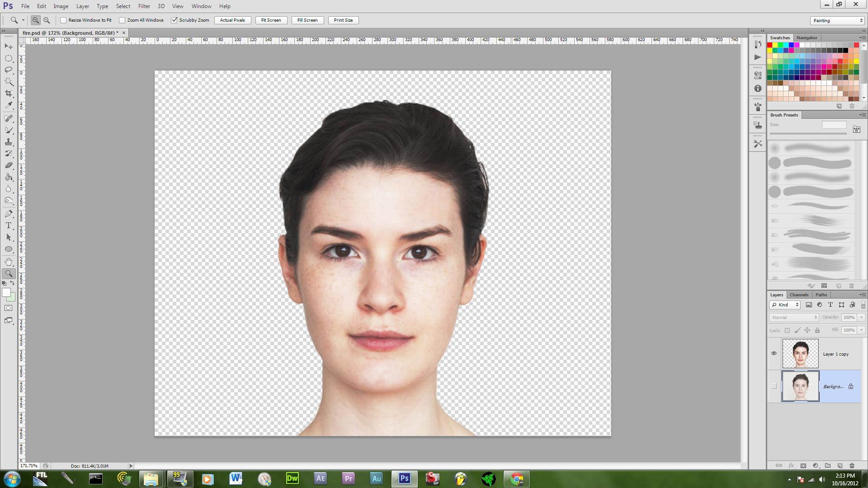Viewport: 868px width, 488px height.
Task: Open the History panel icon
Action: pyautogui.click(x=758, y=44)
